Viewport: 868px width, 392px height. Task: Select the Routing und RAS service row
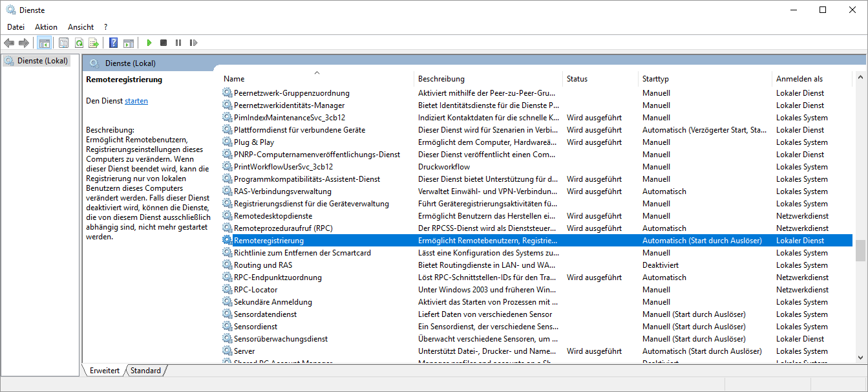(x=263, y=265)
